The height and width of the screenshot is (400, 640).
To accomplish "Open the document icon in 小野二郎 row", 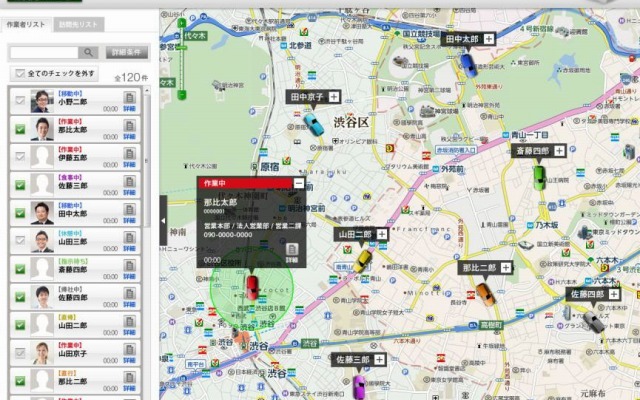I will [129, 98].
